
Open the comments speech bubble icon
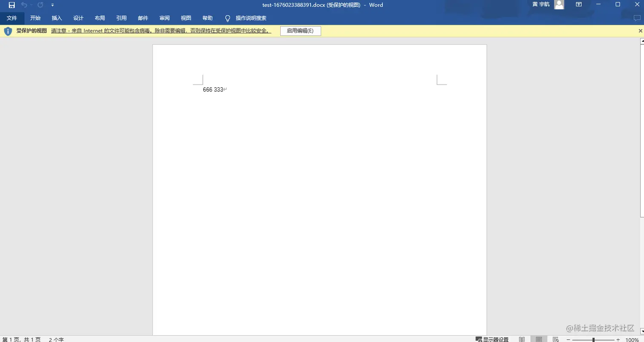(637, 18)
